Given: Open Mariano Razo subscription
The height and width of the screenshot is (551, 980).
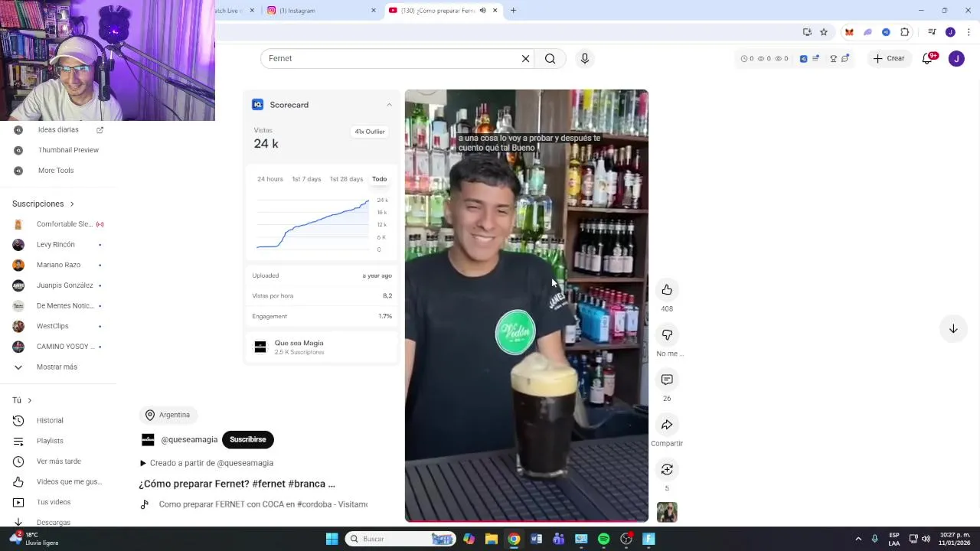Looking at the screenshot, I should 57,265.
